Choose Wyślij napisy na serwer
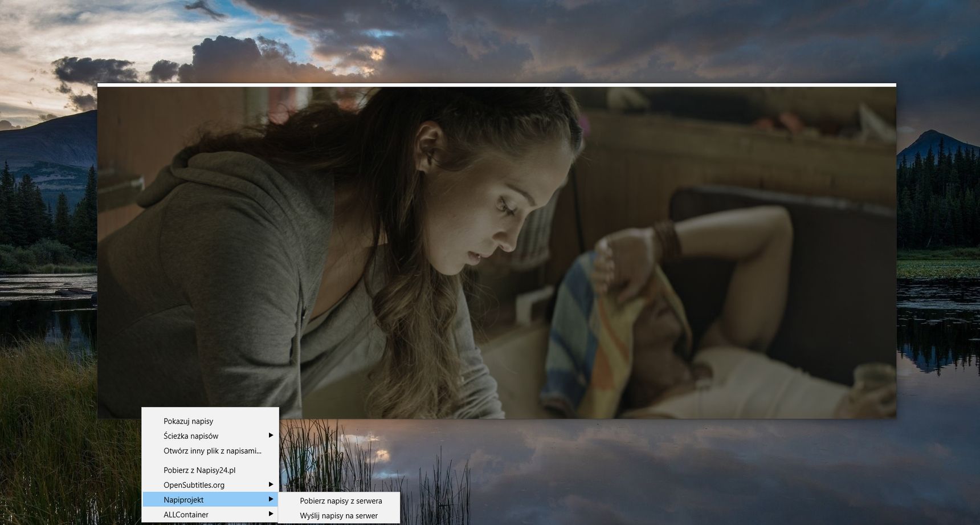This screenshot has width=980, height=525. tap(339, 516)
